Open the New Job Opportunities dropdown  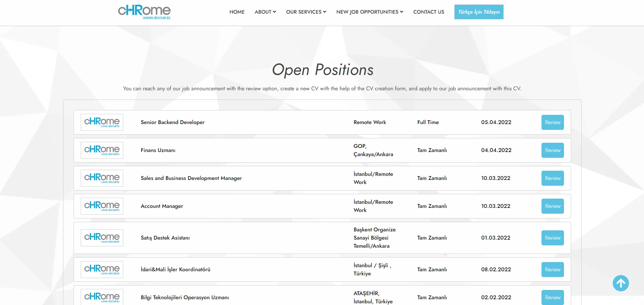[x=370, y=12]
